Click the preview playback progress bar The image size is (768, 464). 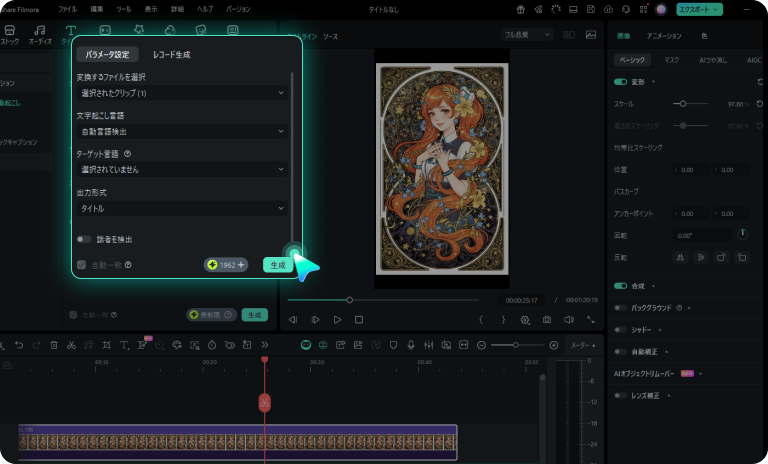[x=383, y=300]
